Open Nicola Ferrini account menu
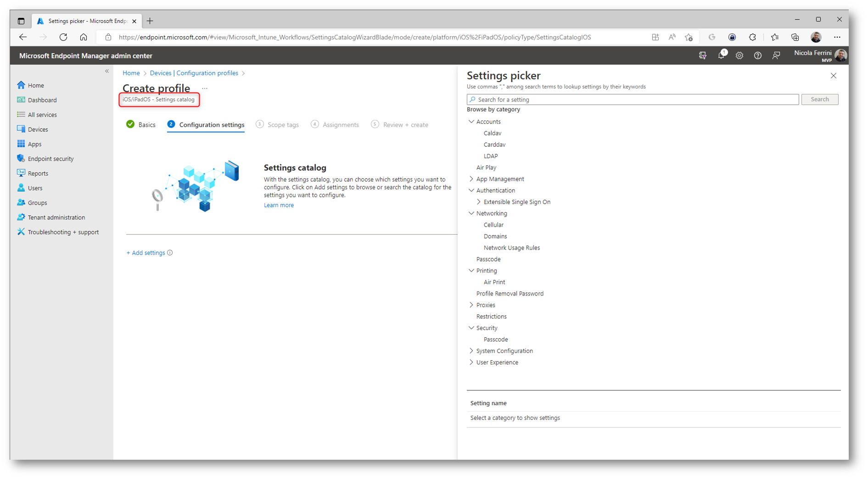This screenshot has height=479, width=868. tap(820, 56)
